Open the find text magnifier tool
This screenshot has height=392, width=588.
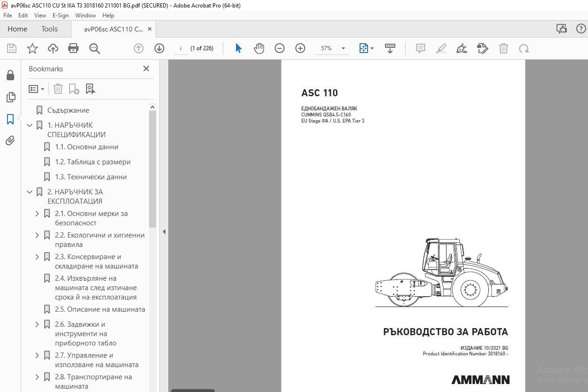[94, 48]
